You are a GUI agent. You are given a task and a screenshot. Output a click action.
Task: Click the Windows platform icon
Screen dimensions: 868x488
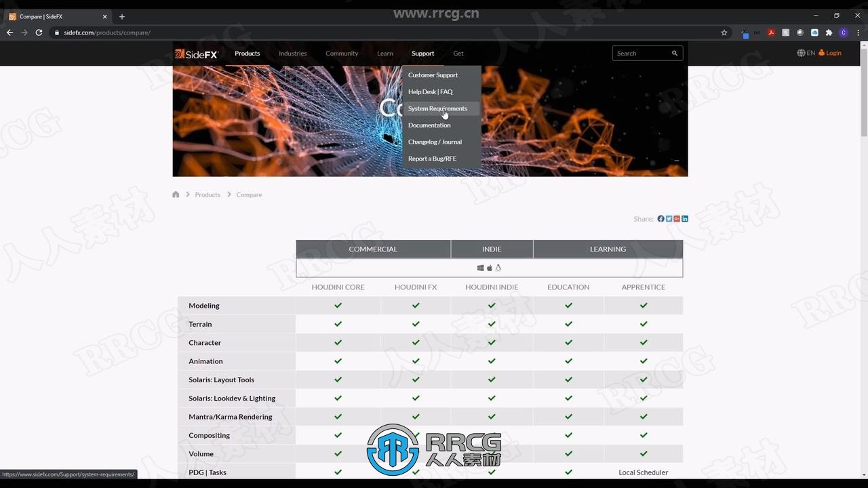(481, 268)
